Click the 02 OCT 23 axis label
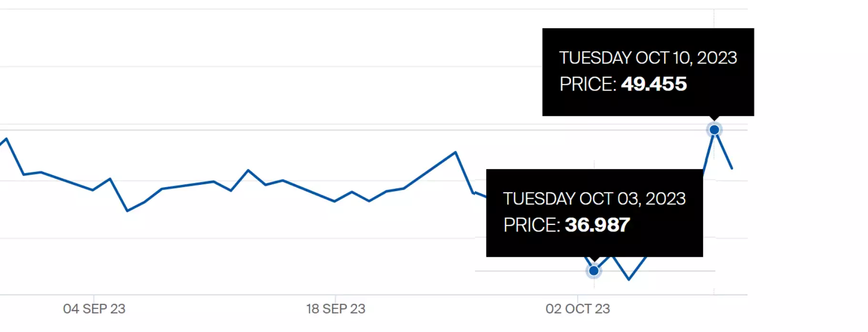This screenshot has width=868, height=332. tap(578, 309)
